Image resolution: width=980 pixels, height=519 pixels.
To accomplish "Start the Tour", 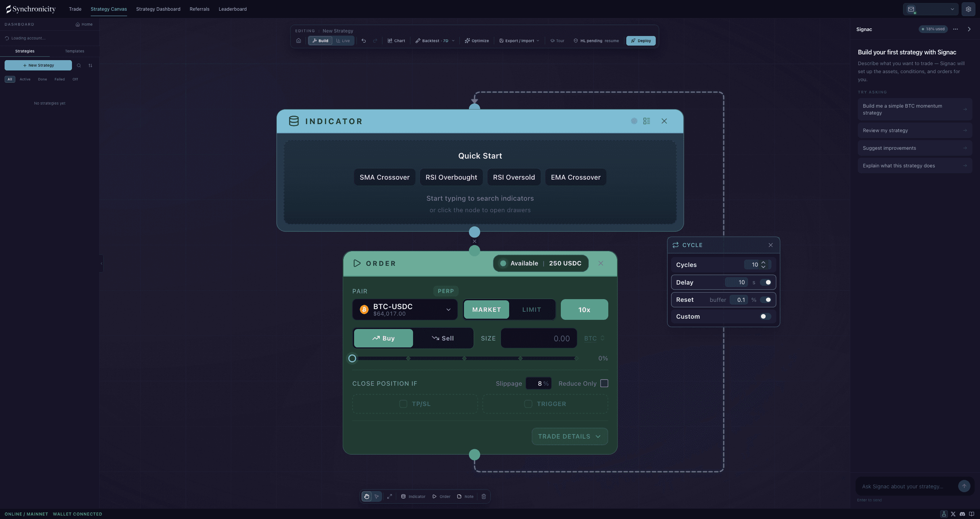I will (x=557, y=41).
